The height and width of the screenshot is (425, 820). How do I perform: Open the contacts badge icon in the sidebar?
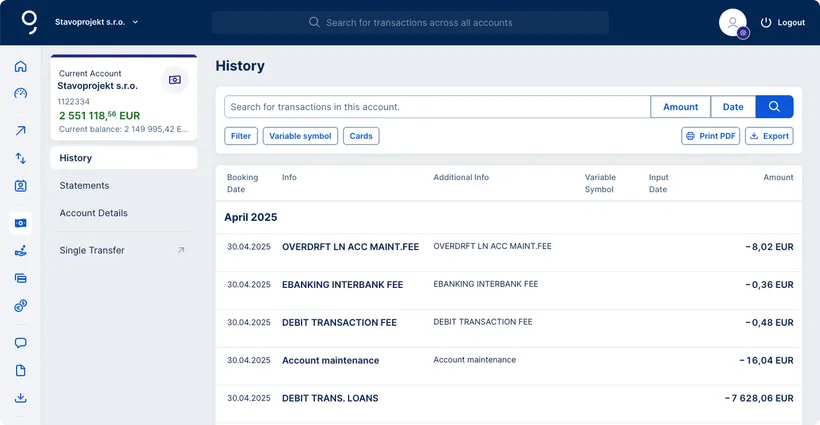(20, 186)
